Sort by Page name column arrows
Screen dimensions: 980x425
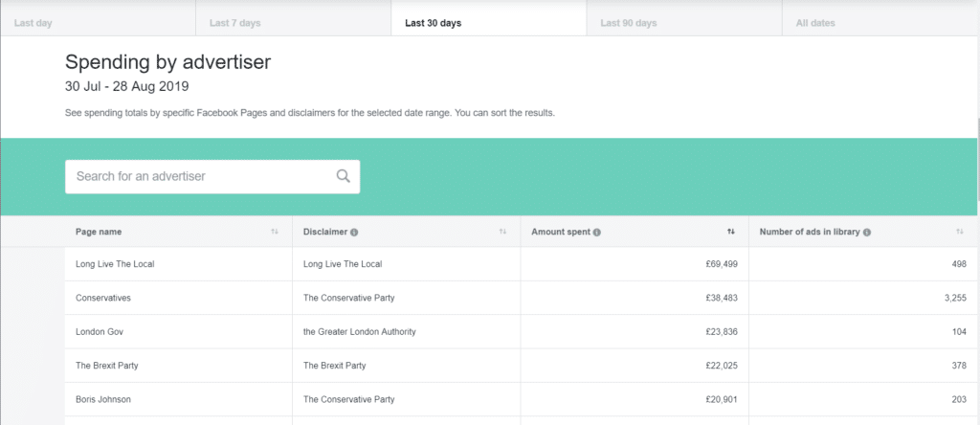(x=275, y=232)
